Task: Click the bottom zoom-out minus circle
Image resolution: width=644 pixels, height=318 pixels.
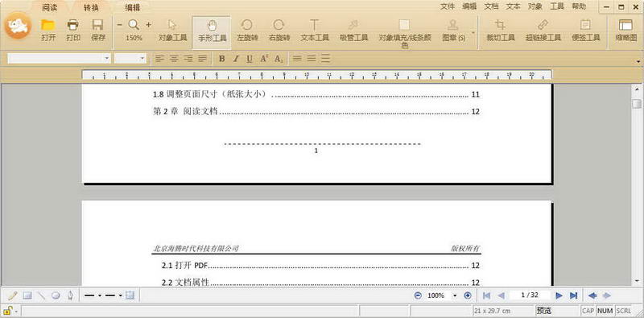Action: [x=418, y=295]
